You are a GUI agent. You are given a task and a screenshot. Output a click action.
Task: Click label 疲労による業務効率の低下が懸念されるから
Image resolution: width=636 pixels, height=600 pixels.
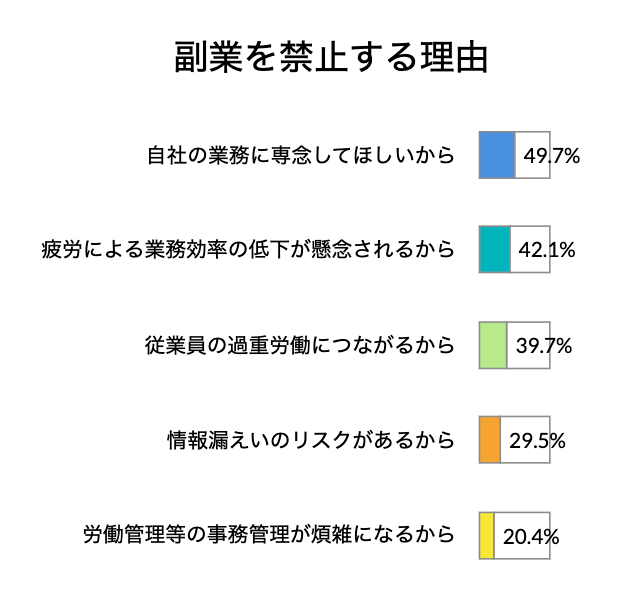tap(248, 249)
